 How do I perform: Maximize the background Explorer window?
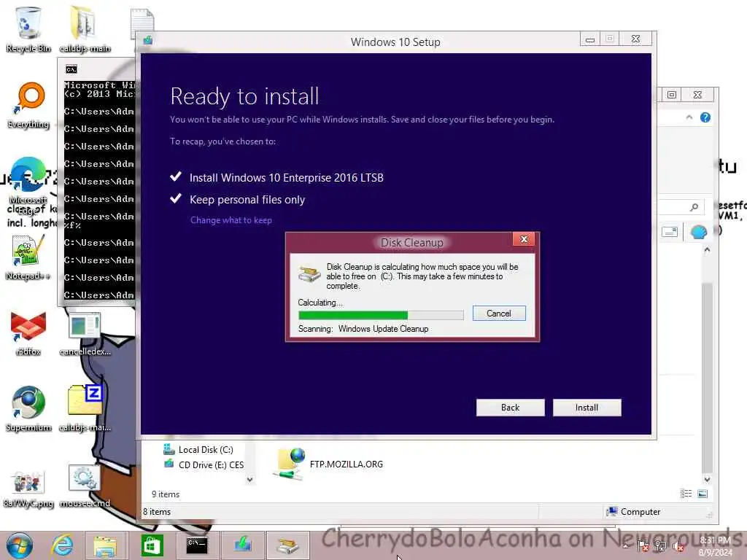[671, 95]
